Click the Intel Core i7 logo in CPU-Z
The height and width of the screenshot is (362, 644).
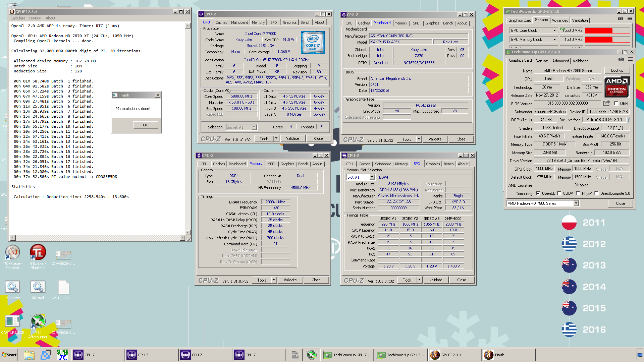(x=313, y=43)
